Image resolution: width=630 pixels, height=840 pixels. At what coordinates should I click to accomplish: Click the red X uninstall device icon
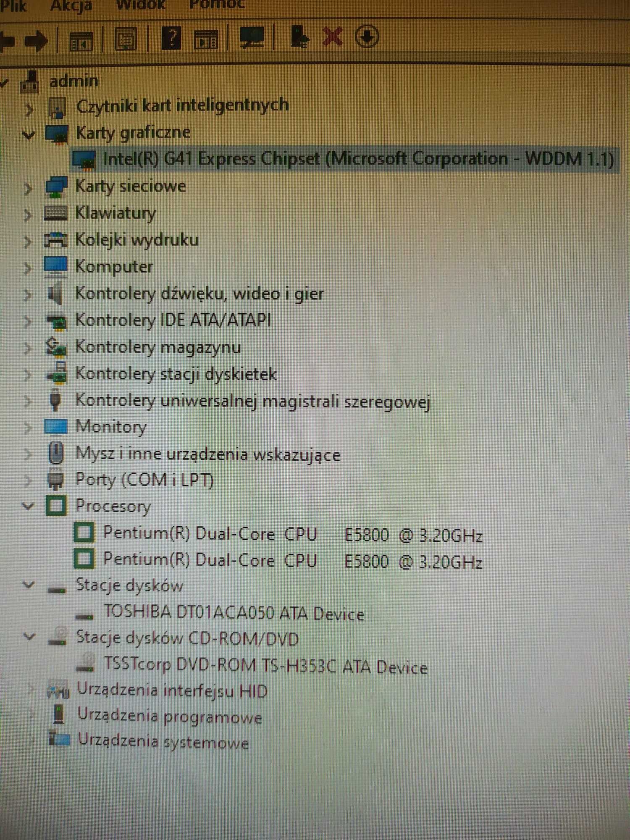coord(332,36)
